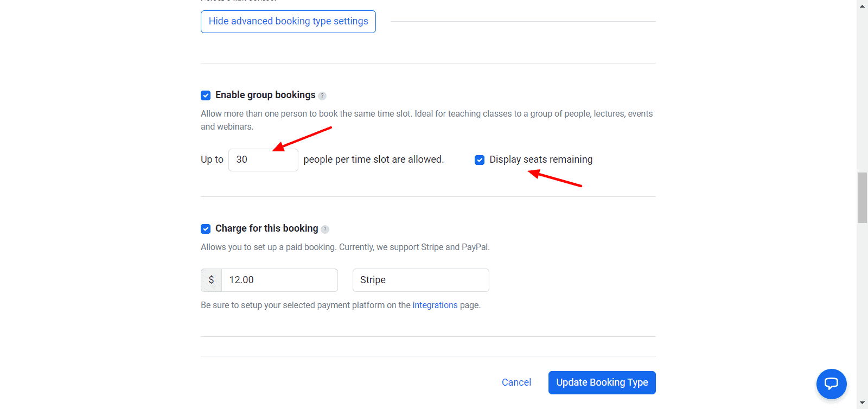This screenshot has height=409, width=868.
Task: Click the 'Enable group bookings' heading text
Action: [x=265, y=95]
